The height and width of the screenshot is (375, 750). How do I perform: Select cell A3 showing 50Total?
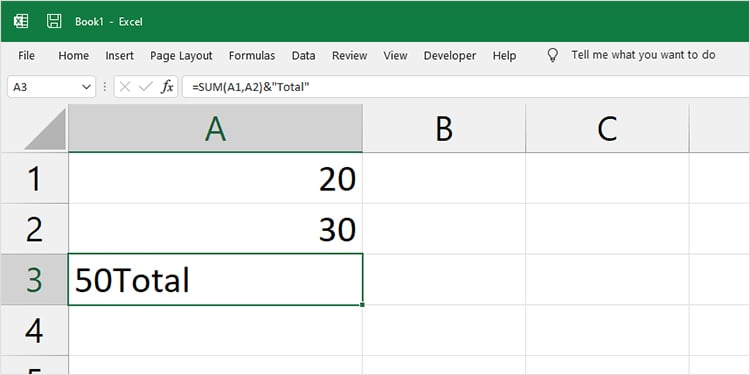pyautogui.click(x=215, y=280)
